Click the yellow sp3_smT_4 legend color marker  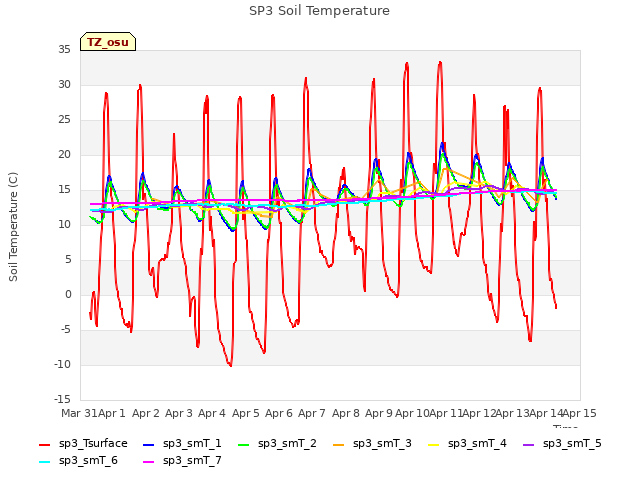[434, 444]
